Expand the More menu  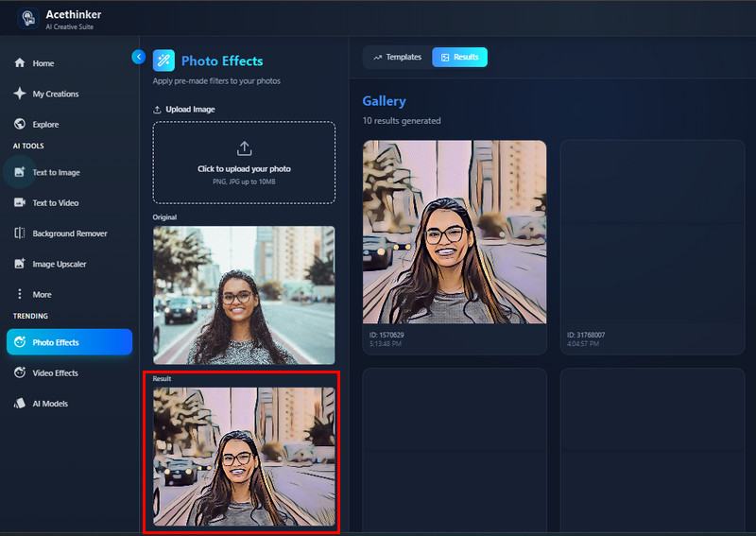(43, 294)
